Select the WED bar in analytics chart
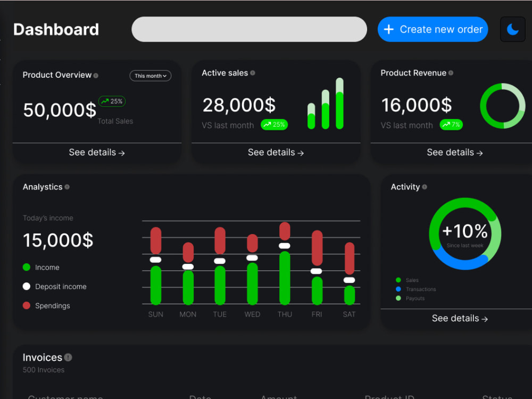This screenshot has height=399, width=532. [252, 269]
